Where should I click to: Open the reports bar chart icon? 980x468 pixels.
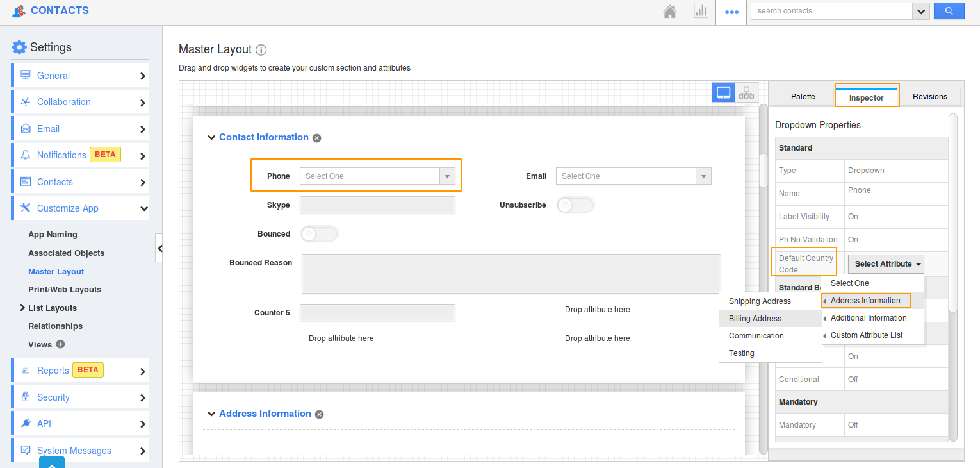[x=700, y=12]
